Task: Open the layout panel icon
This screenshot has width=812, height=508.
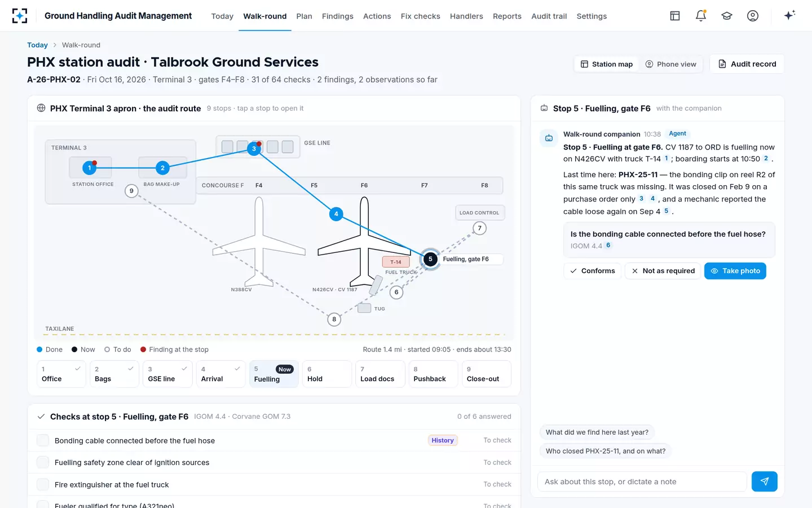Action: tap(675, 16)
